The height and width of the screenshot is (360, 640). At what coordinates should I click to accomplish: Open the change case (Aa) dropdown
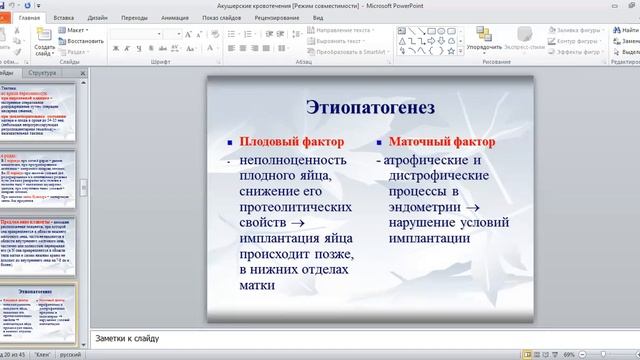click(x=191, y=49)
